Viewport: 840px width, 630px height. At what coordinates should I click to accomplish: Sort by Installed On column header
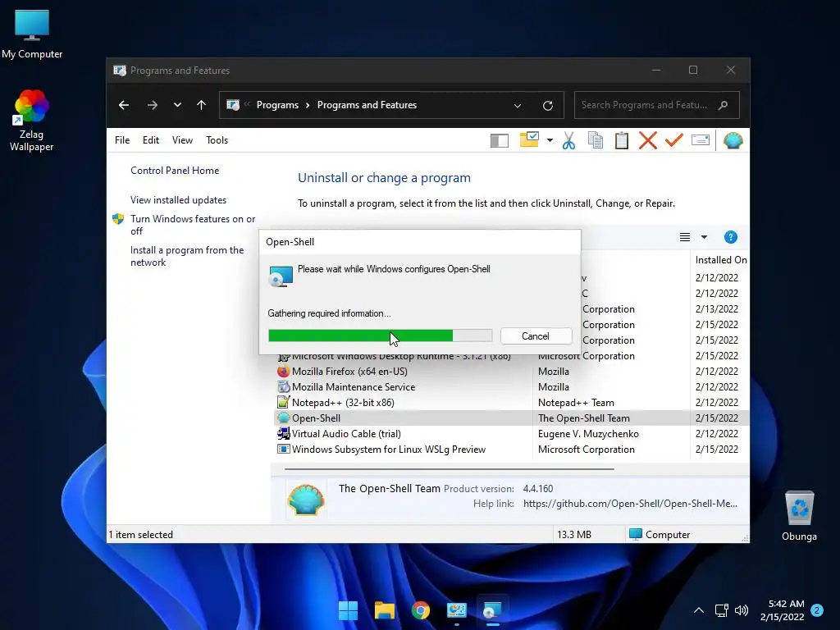[x=720, y=260]
